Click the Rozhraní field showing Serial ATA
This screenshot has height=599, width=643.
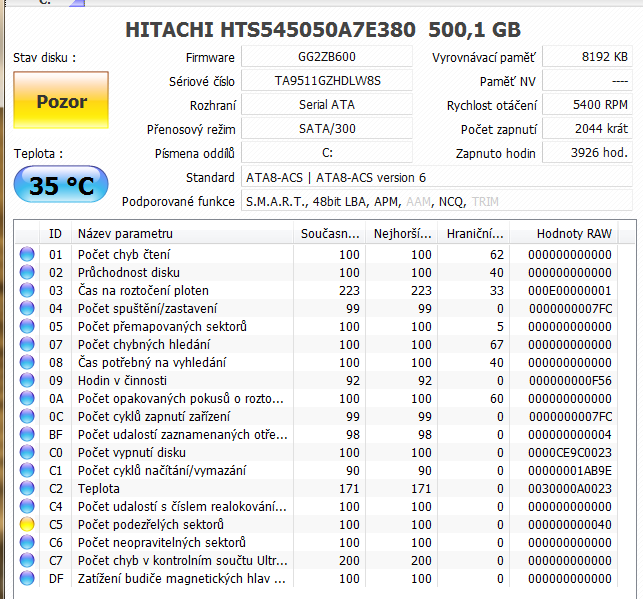pyautogui.click(x=327, y=105)
